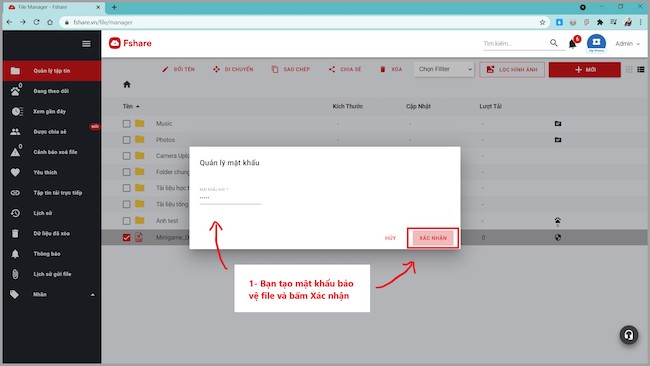Go to home breadcrumb icon
Image resolution: width=650 pixels, height=366 pixels.
coord(127,85)
